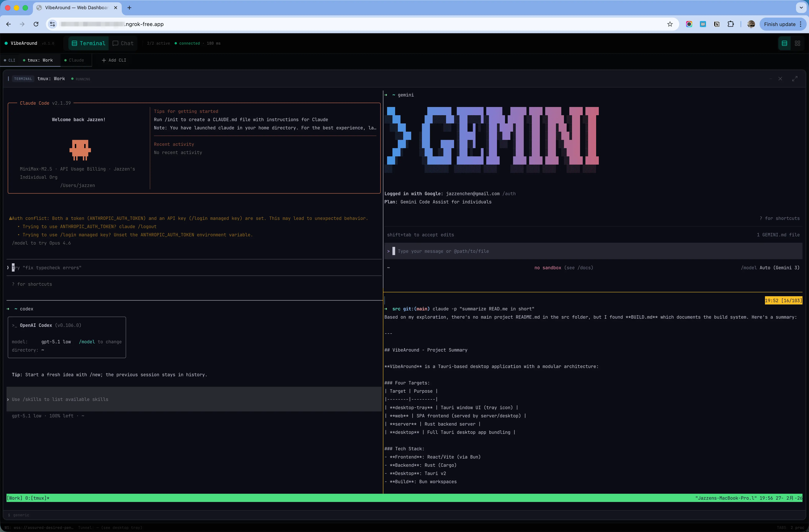The width and height of the screenshot is (809, 532).
Task: Click the browser back navigation arrow
Action: (x=8, y=24)
